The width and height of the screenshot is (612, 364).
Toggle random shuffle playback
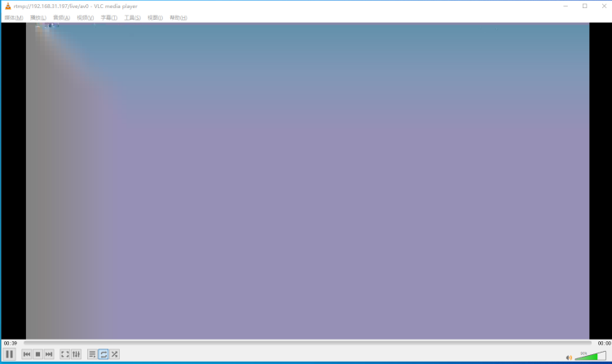pyautogui.click(x=114, y=354)
